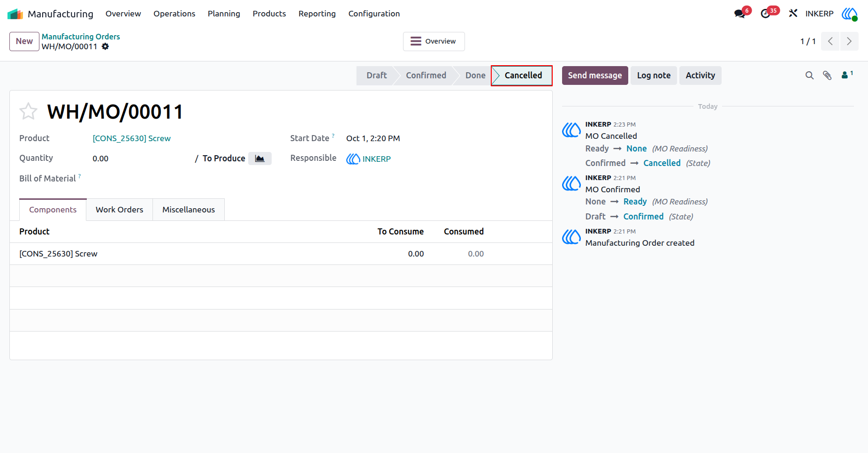This screenshot has width=868, height=453.
Task: Switch to the Components tab
Action: tap(53, 210)
